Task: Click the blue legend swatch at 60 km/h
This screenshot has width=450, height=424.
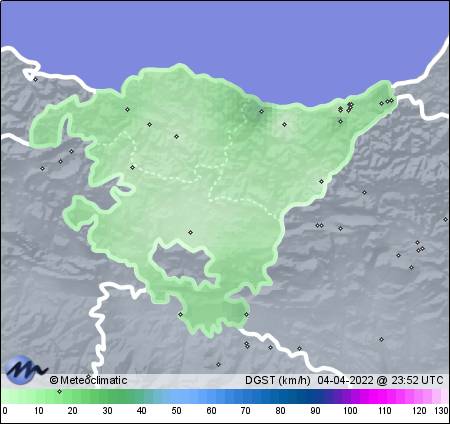Action: pos(211,397)
